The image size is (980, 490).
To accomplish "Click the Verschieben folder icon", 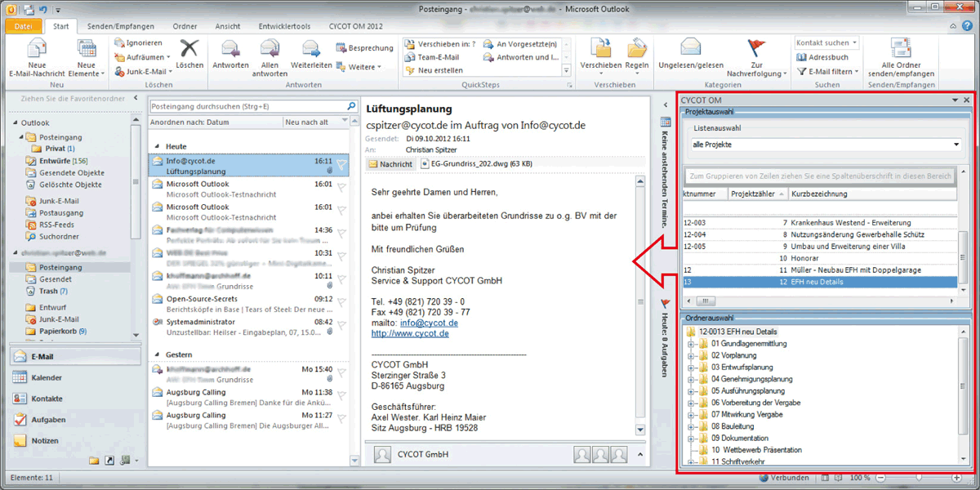I will 601,47.
